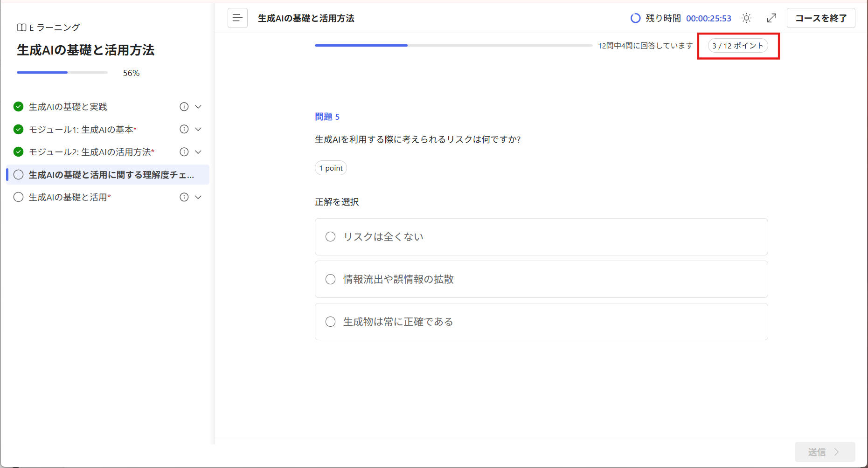Expand the 生成AIの基礎と活用 chevron
Screen dimensions: 868x468
pyautogui.click(x=198, y=197)
